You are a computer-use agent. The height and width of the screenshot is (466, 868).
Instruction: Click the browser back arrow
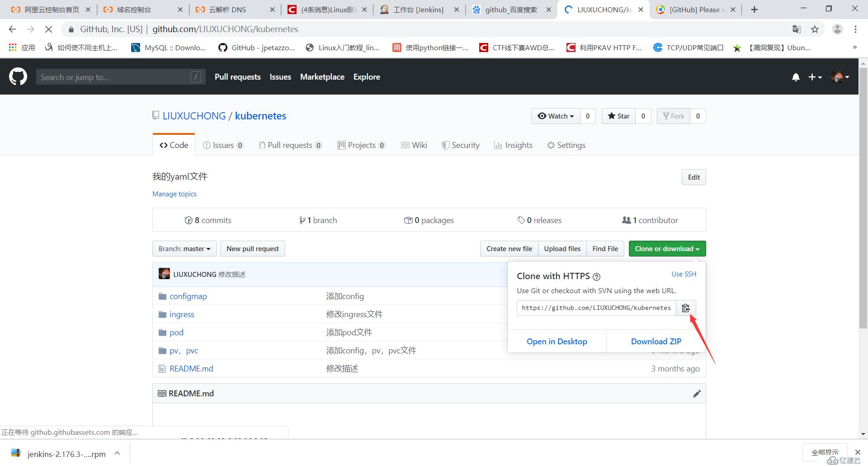(x=12, y=29)
